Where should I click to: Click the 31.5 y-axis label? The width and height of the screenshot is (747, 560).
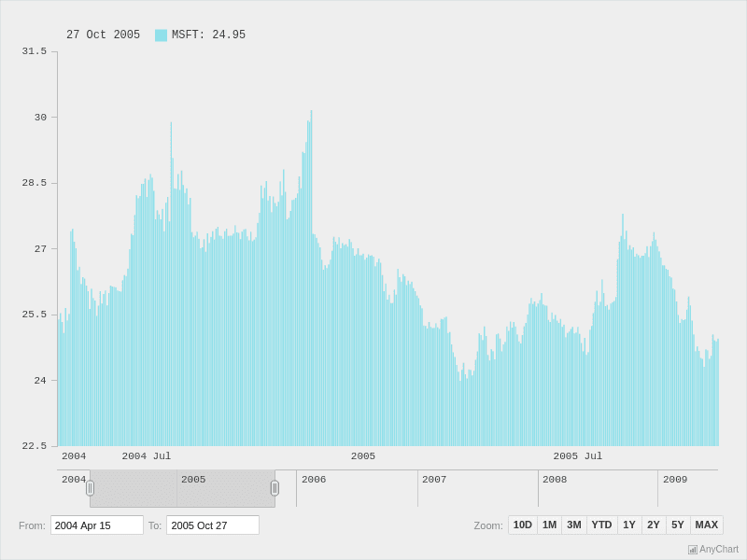coord(35,51)
